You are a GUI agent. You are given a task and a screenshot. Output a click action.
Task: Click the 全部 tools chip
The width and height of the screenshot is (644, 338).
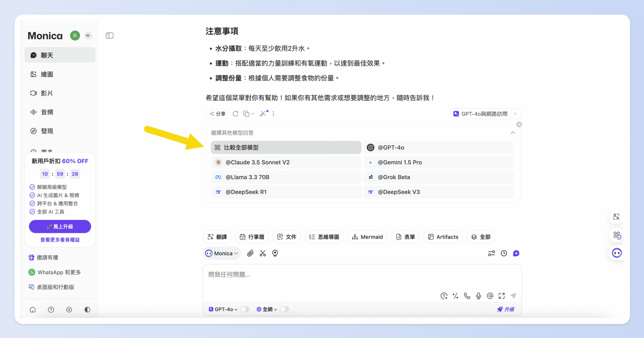(x=480, y=237)
